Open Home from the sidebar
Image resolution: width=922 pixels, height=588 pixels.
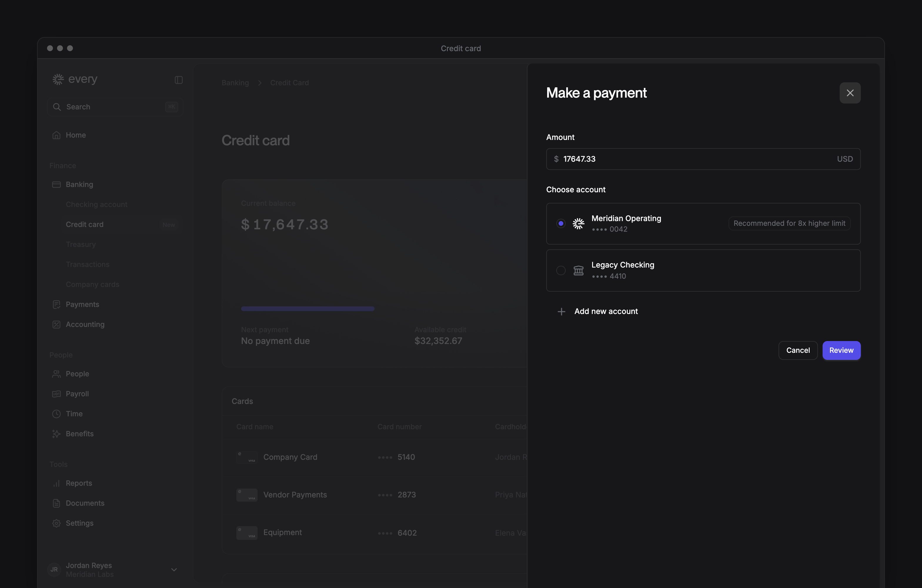click(76, 135)
